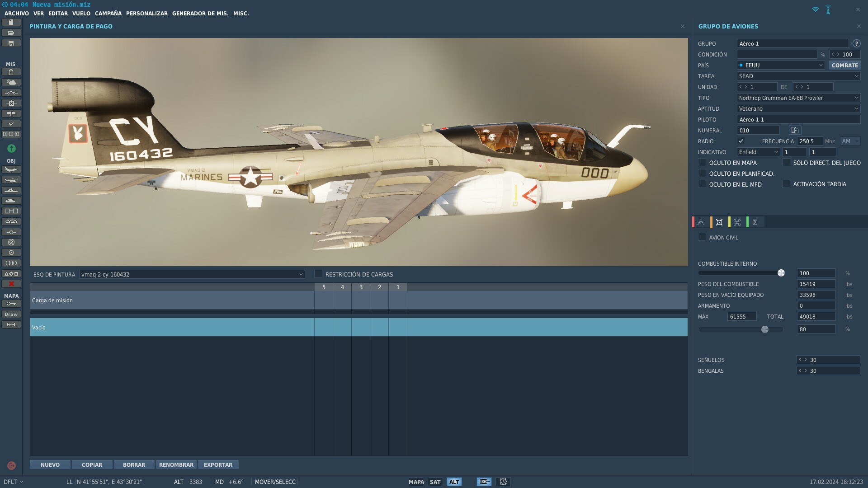
Task: Select the Vacío payload row
Action: click(359, 327)
